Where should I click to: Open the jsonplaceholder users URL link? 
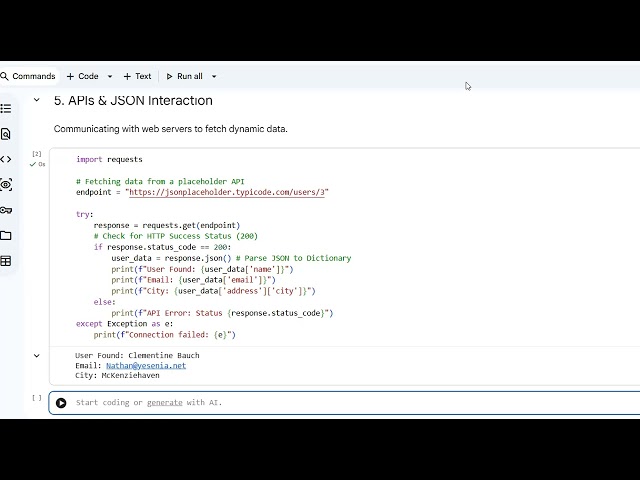[227, 192]
